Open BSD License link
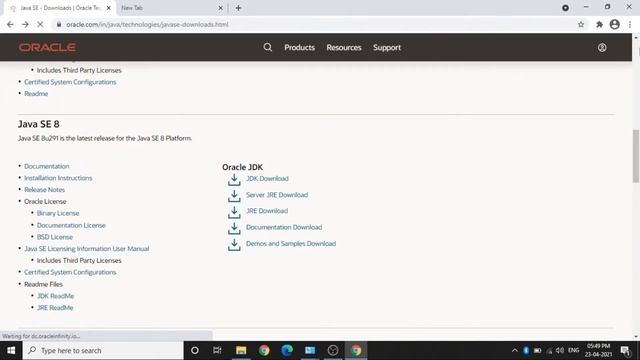640x360 pixels. point(55,237)
